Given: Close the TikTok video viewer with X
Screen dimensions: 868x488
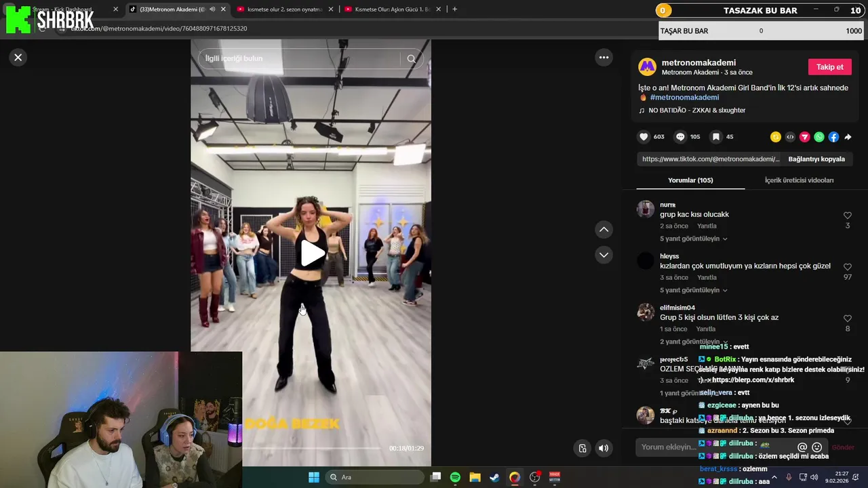Looking at the screenshot, I should [x=18, y=58].
